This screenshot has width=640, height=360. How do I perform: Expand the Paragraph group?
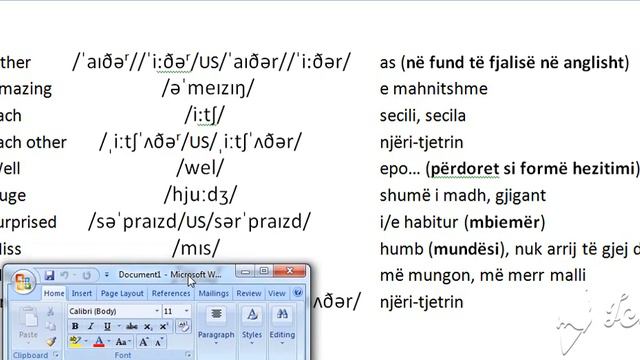[x=216, y=327]
